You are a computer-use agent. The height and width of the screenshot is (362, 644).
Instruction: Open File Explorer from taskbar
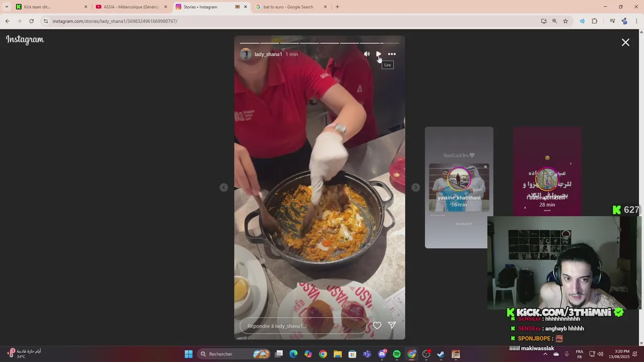[x=338, y=354]
